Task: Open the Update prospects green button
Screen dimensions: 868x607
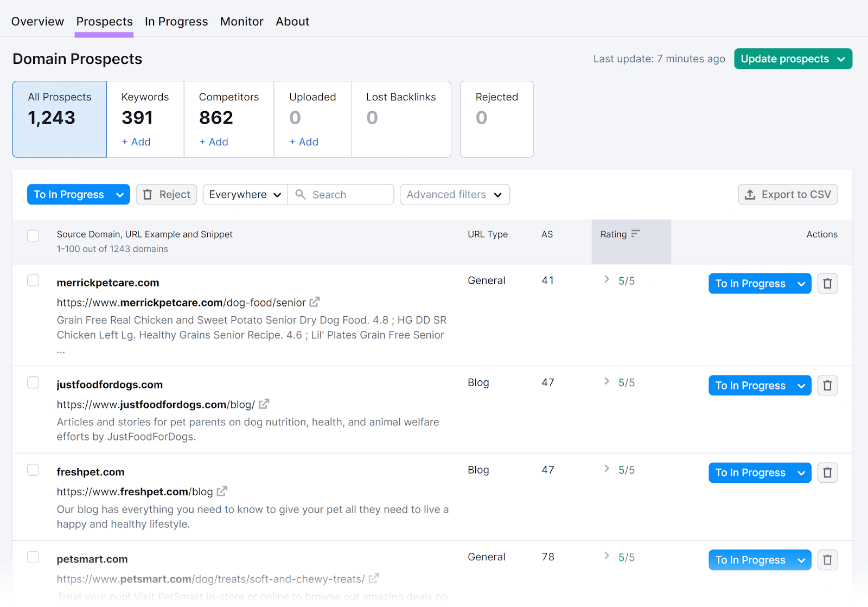Action: (793, 59)
